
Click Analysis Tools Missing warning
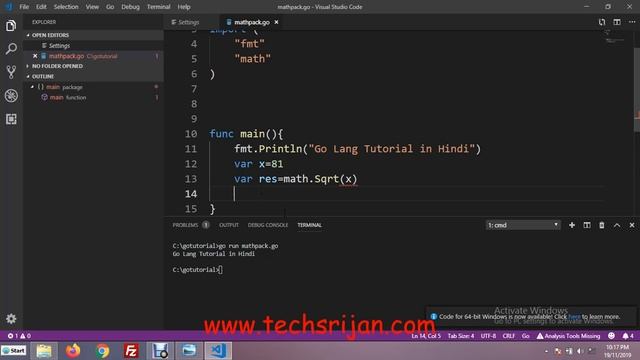click(568, 336)
